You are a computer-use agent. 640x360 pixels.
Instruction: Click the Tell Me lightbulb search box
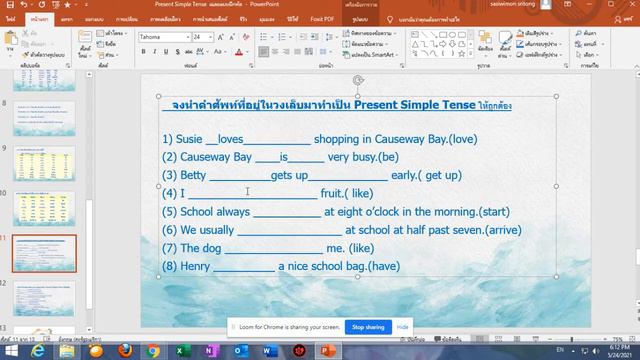pos(424,19)
